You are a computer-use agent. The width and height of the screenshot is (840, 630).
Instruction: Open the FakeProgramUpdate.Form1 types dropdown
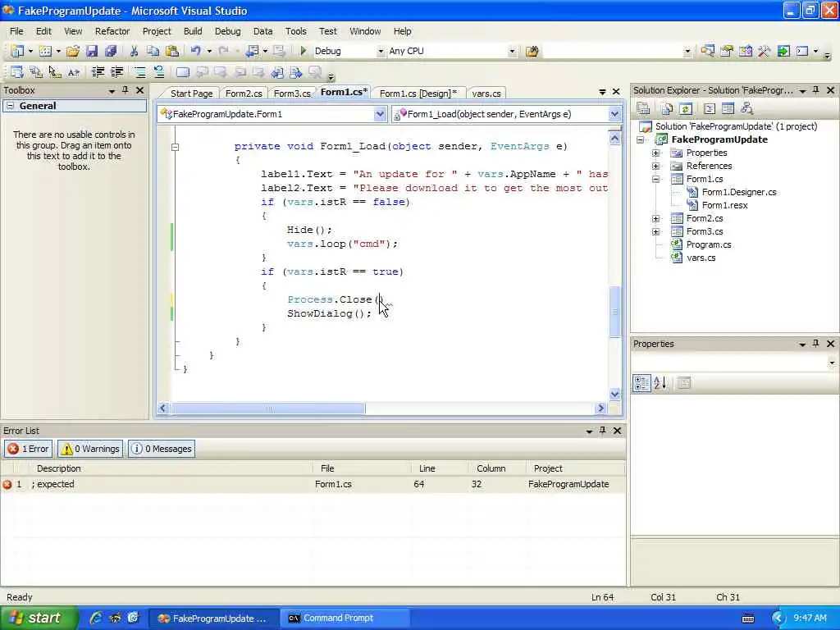(380, 114)
